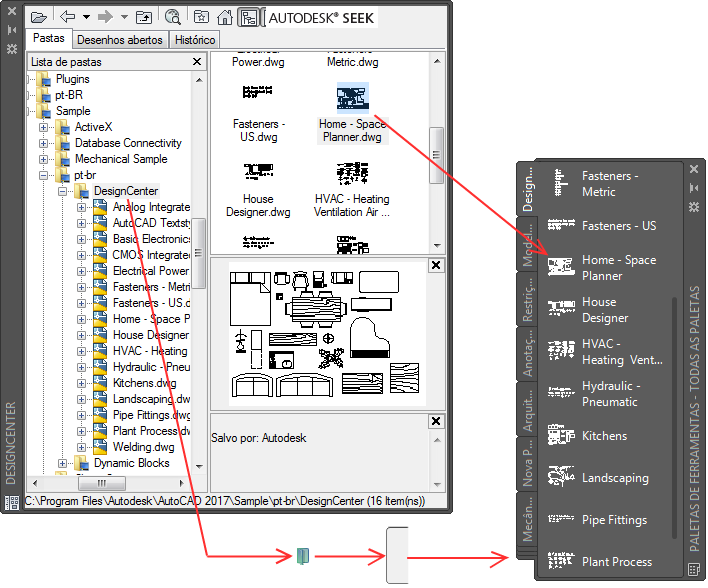708x588 pixels.
Task: Expand the Dynamic Blocks folder
Action: point(63,463)
